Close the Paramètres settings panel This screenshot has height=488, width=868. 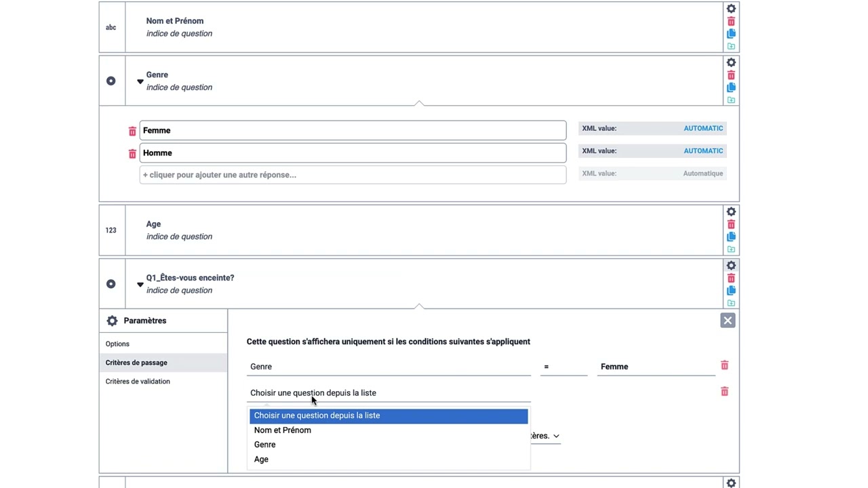pyautogui.click(x=728, y=321)
